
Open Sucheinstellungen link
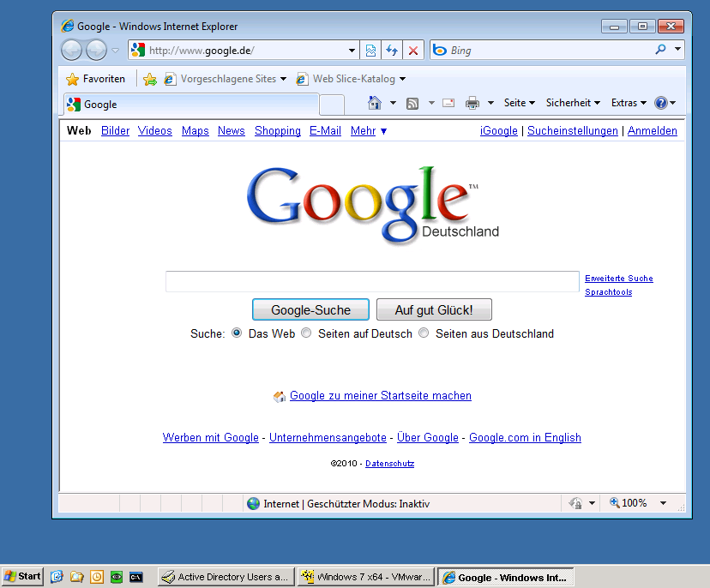tap(572, 131)
